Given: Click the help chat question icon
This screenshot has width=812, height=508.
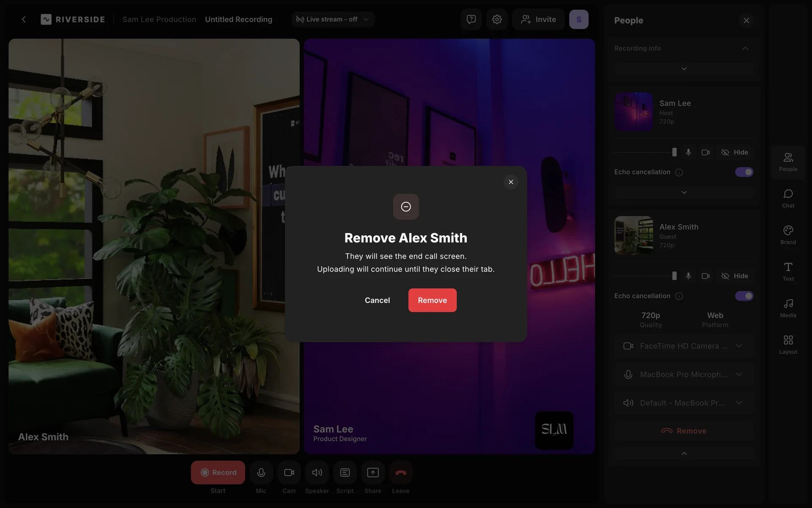Looking at the screenshot, I should coord(471,19).
